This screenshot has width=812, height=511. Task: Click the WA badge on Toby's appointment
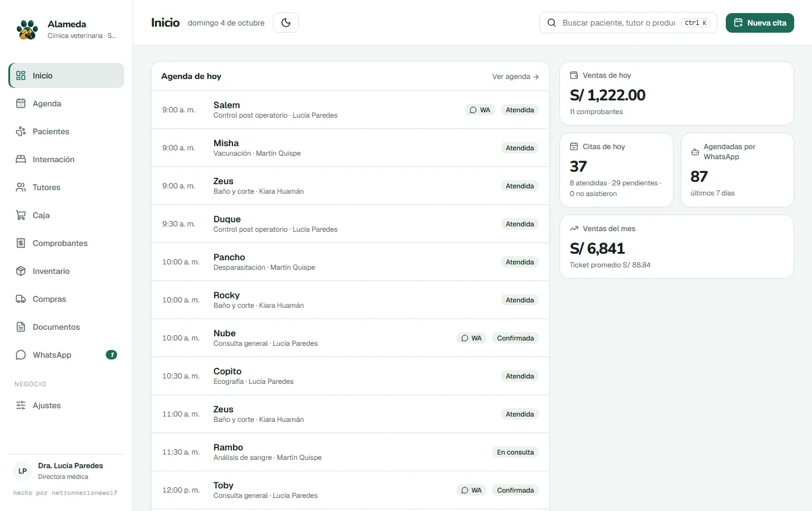(x=471, y=490)
